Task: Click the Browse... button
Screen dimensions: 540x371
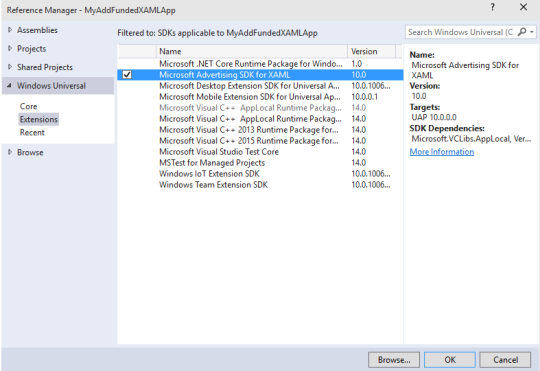Action: (x=394, y=360)
